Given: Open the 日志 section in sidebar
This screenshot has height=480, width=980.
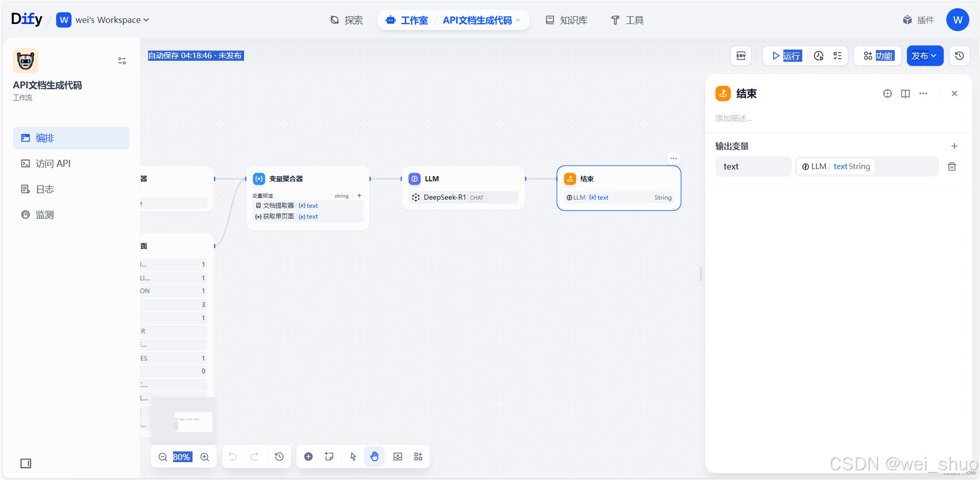Looking at the screenshot, I should [x=44, y=189].
